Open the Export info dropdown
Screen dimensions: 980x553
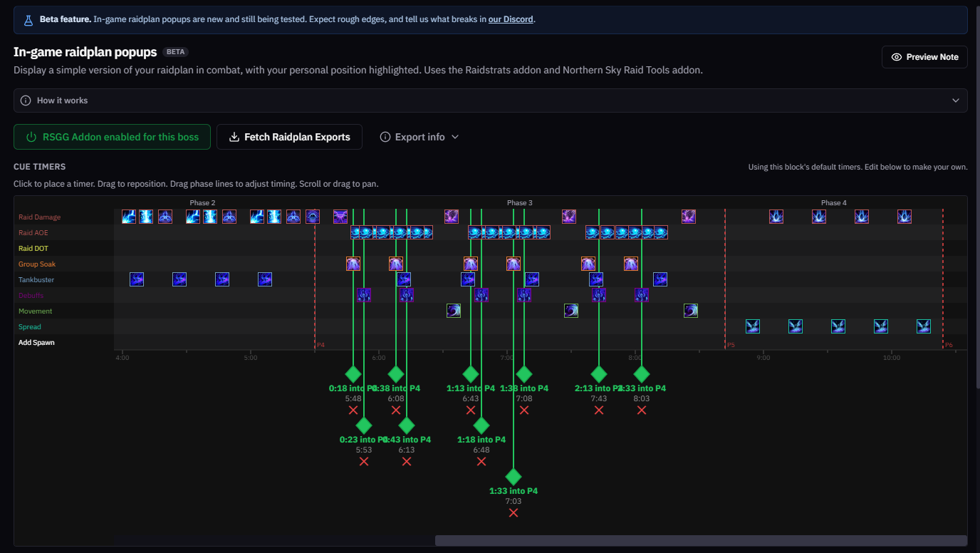419,137
